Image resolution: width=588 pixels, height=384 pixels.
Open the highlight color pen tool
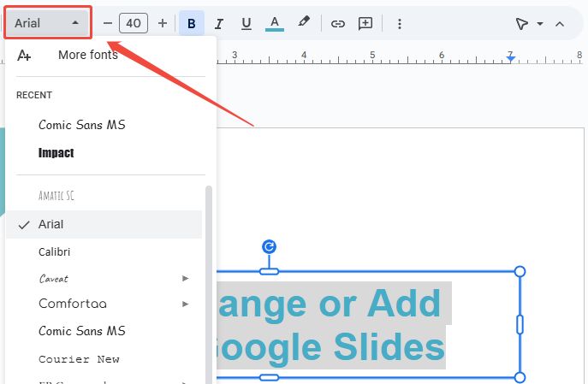click(303, 22)
